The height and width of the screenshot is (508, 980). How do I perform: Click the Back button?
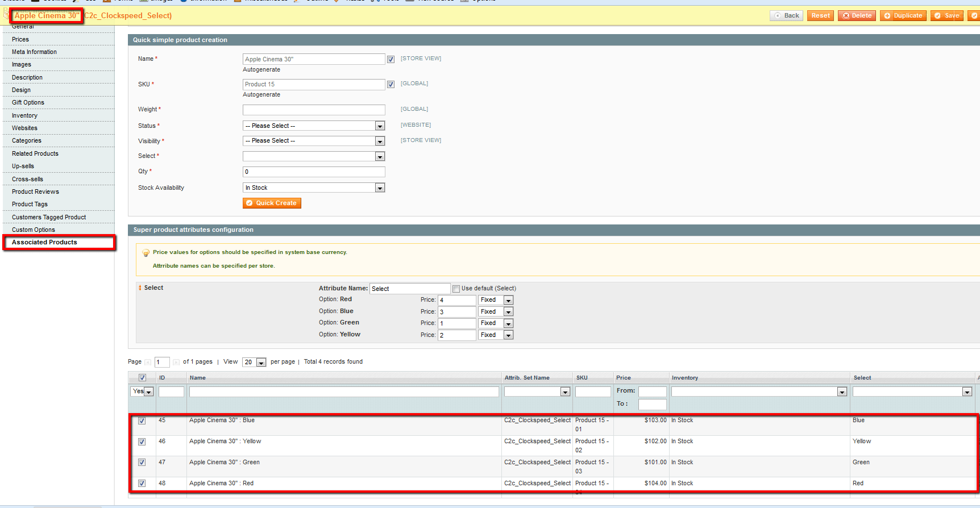click(787, 16)
